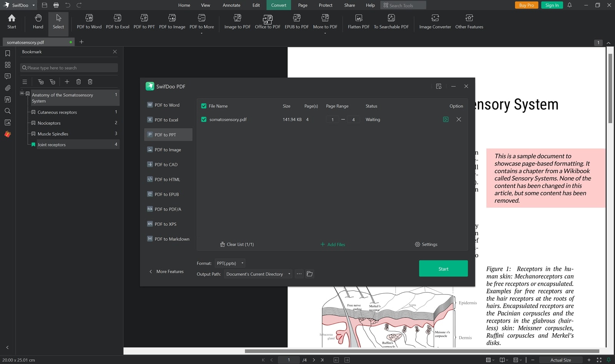
Task: Click the Save icon in title bar
Action: point(45,5)
